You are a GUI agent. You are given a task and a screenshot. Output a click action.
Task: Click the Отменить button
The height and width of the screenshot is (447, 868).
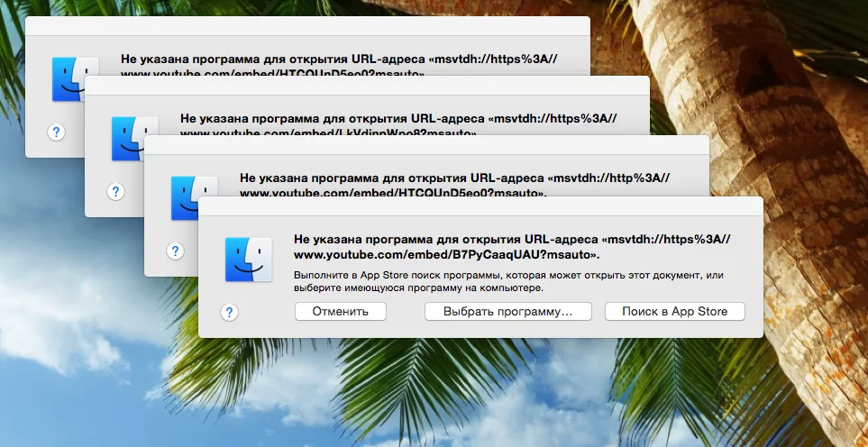click(x=341, y=312)
